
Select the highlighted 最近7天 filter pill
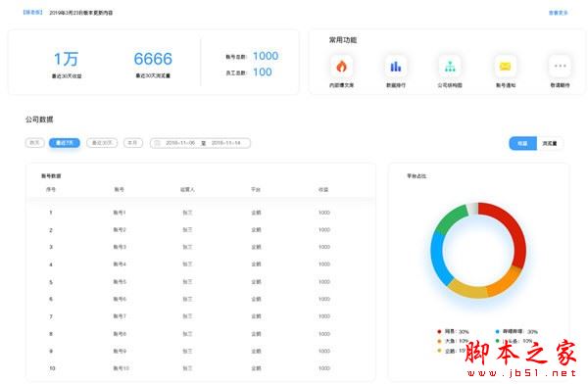coord(65,143)
